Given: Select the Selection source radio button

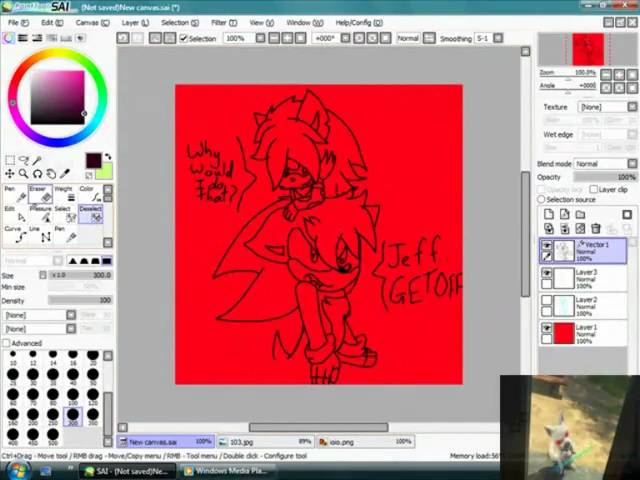Looking at the screenshot, I should [x=541, y=200].
